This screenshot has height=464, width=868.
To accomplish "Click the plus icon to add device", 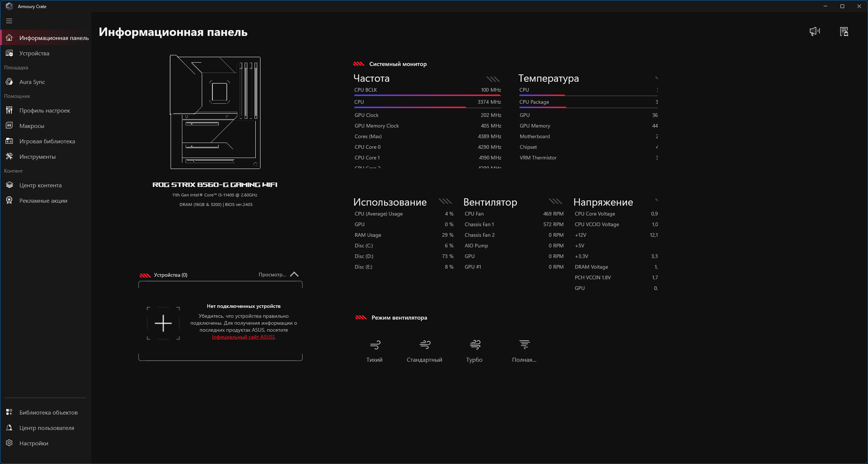I will [163, 323].
